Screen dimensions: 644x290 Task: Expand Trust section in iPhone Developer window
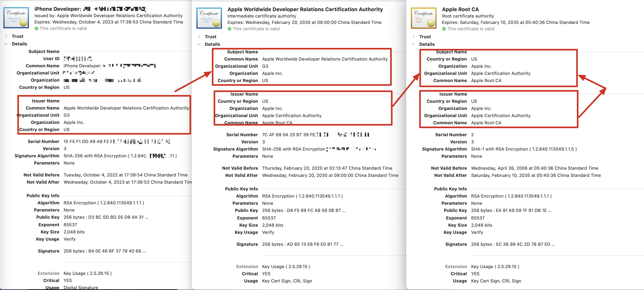[6, 36]
